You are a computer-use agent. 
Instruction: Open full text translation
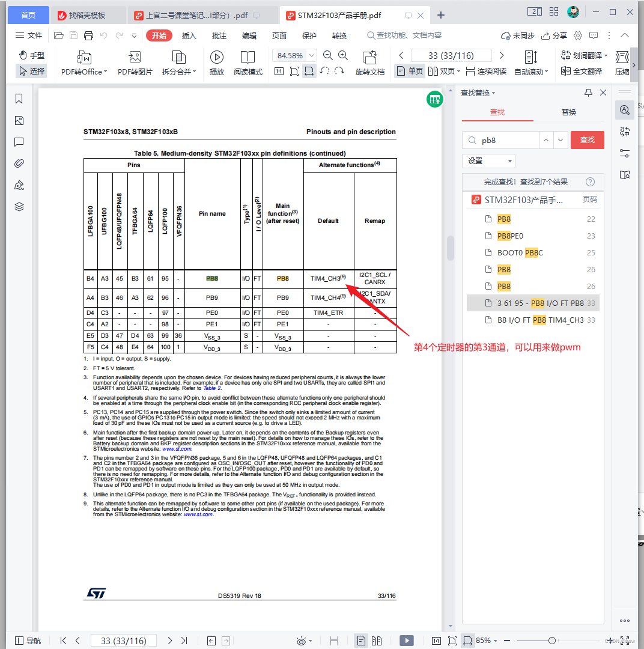(582, 71)
